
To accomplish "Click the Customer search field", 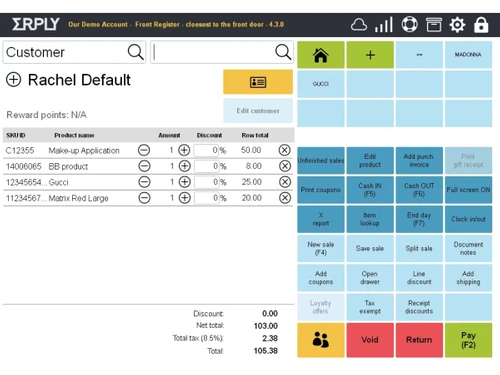I will point(74,52).
